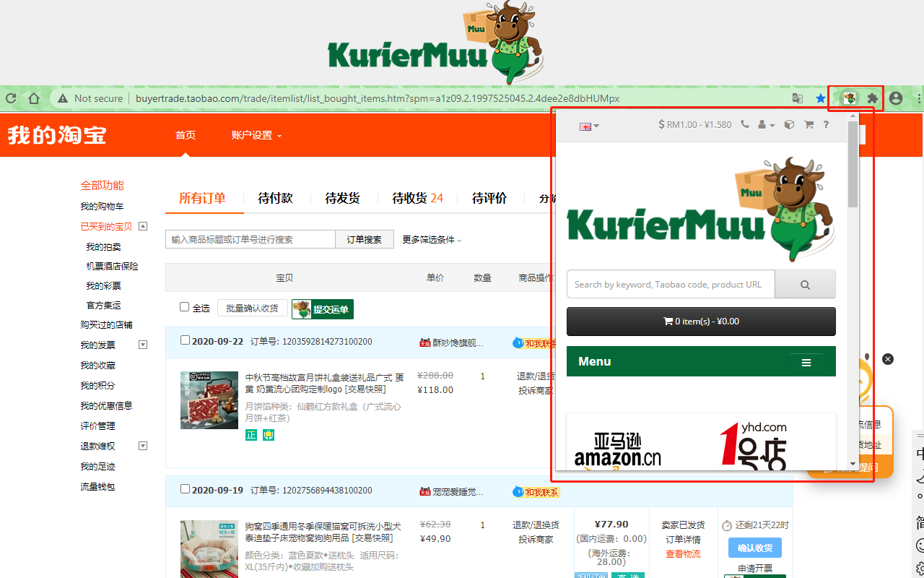This screenshot has width=924, height=578.
Task: Open 流量钱包 in the sidebar
Action: tap(97, 486)
